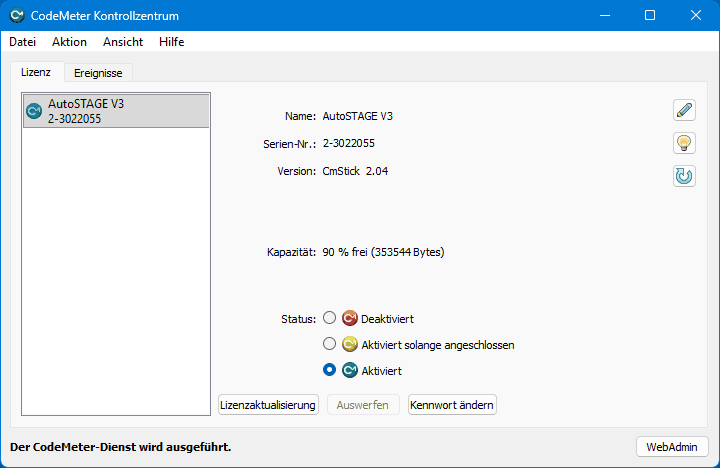
Task: Open the Hilfe menu
Action: click(x=172, y=42)
